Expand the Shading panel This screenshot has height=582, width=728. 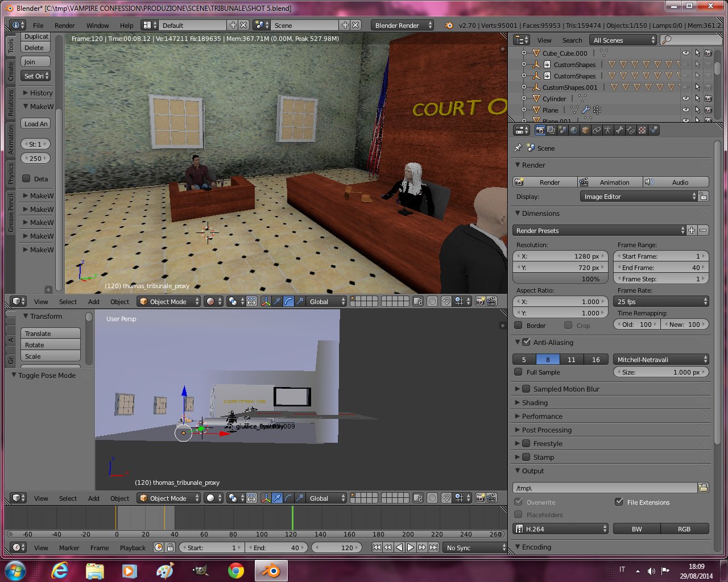coord(535,402)
